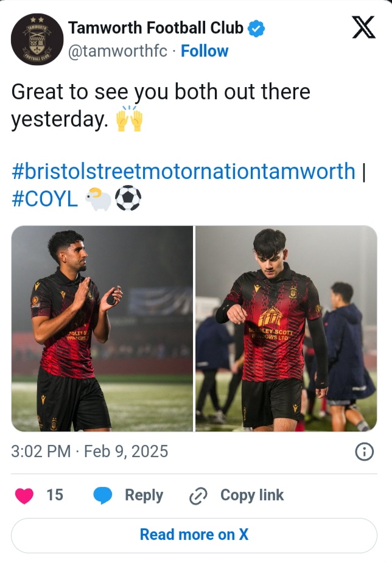Click the 3:02 PM Feb 9, 2025 timestamp
392x566 pixels.
(x=89, y=452)
